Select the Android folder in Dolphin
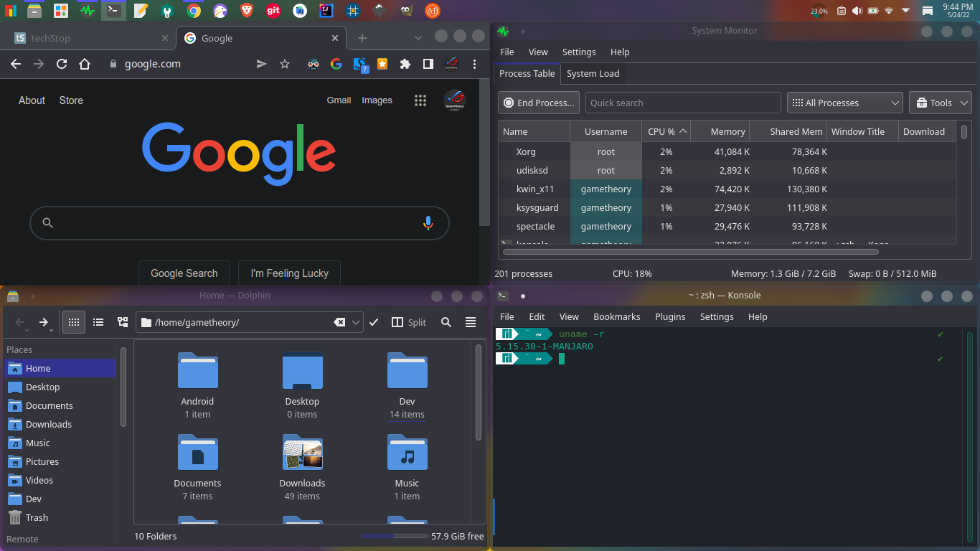Screen dimensions: 980x551 tap(197, 386)
